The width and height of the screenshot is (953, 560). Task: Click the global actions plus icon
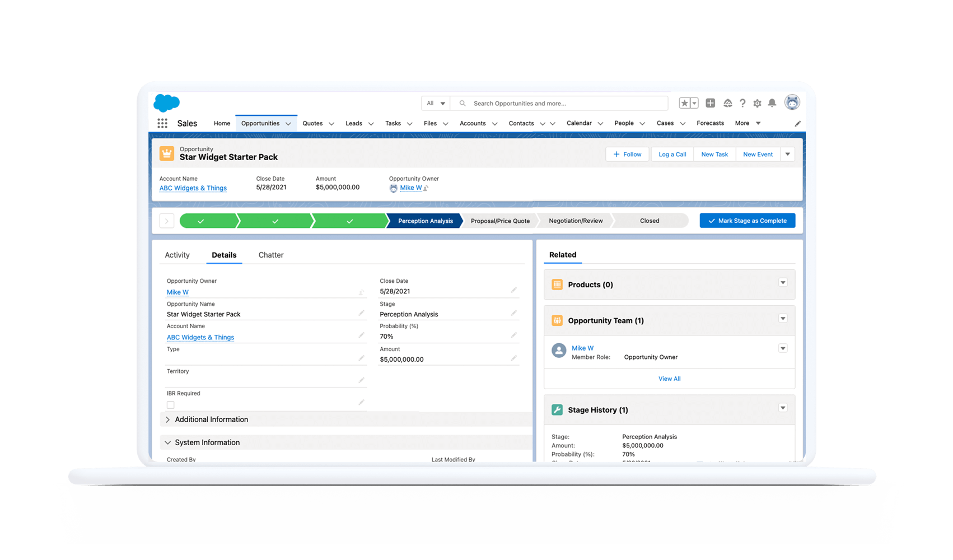[x=710, y=103]
